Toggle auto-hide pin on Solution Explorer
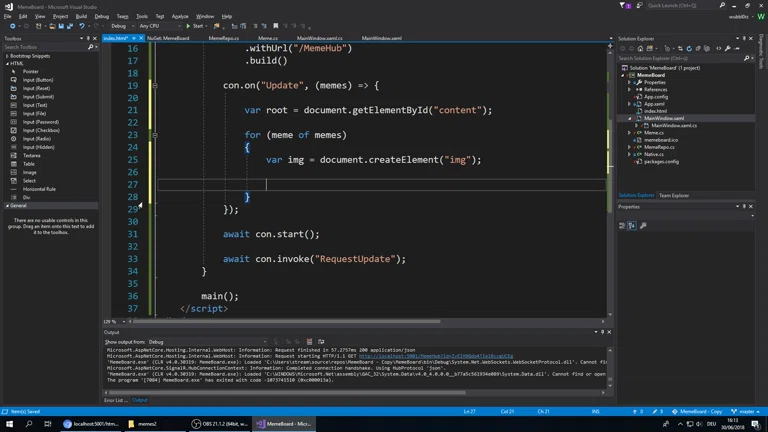Screen dimensions: 768x432 tap(744, 38)
